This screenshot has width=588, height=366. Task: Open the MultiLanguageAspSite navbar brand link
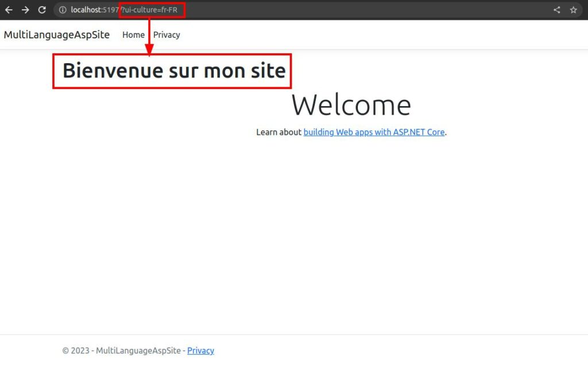[56, 35]
